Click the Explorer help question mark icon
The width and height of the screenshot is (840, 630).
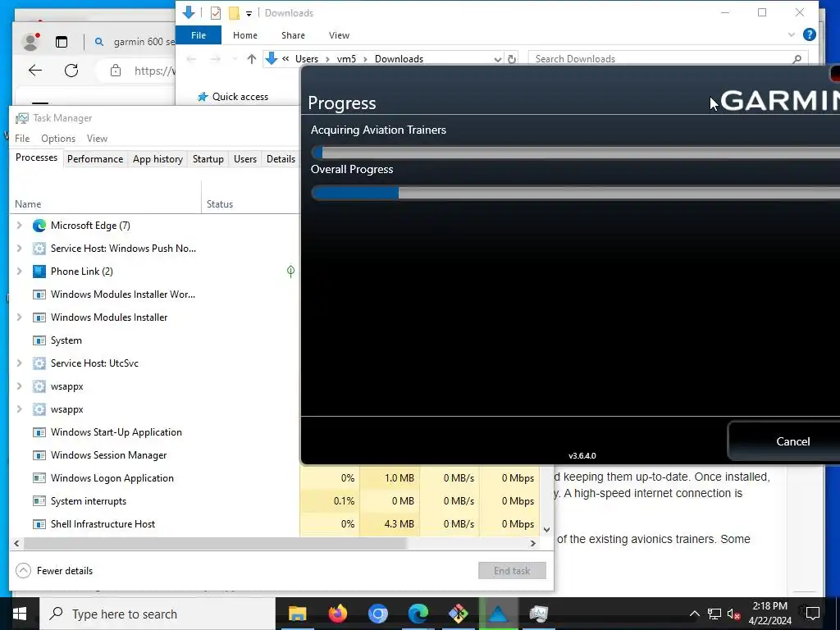pyautogui.click(x=810, y=34)
